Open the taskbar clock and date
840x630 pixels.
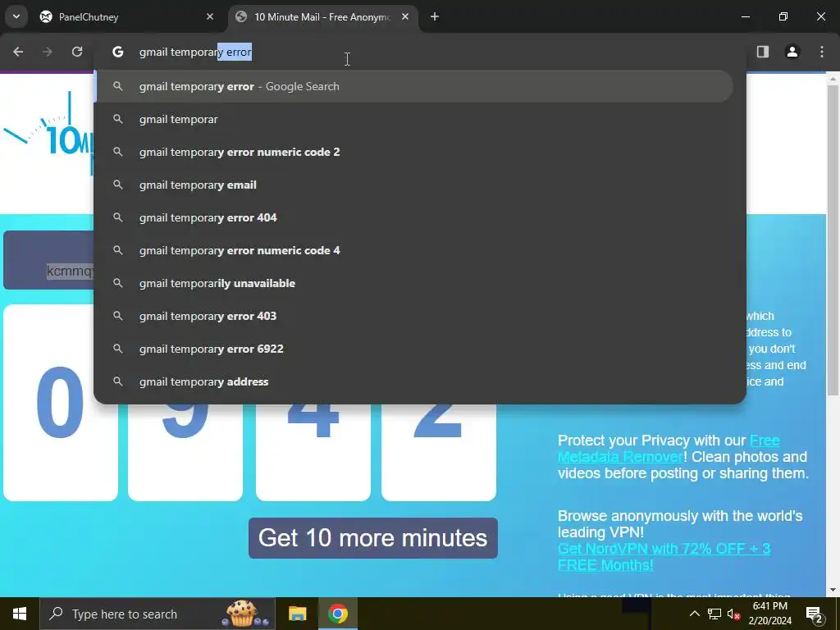coord(769,614)
